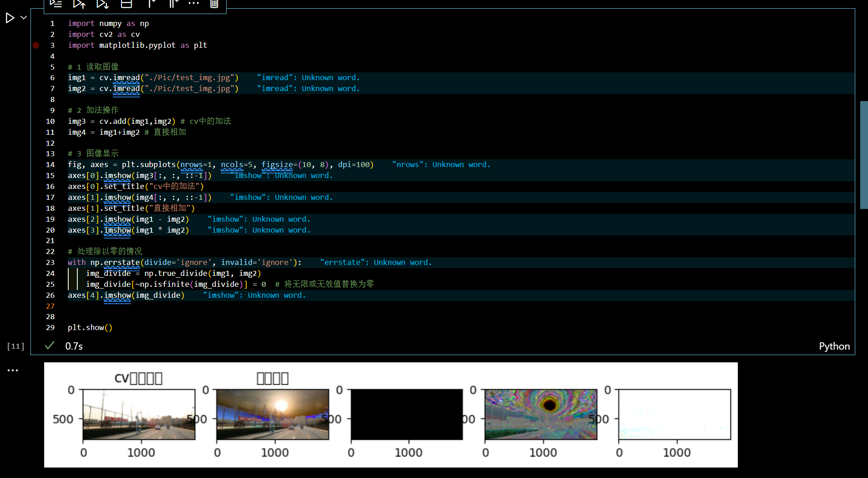Click the '"nrows": Unknown word.' hint
The image size is (868, 478).
[441, 165]
